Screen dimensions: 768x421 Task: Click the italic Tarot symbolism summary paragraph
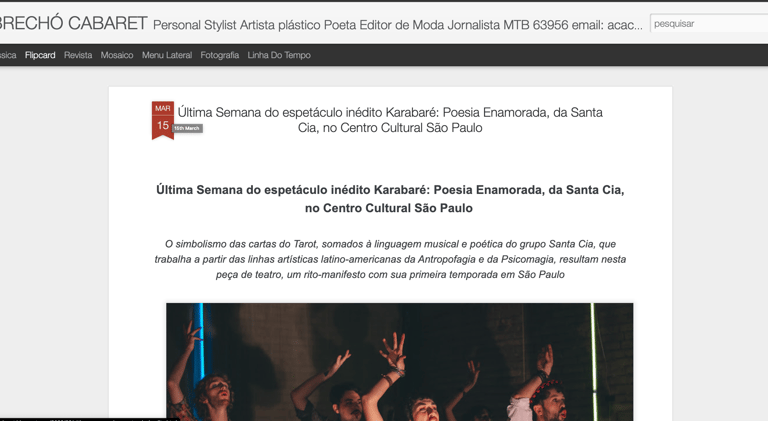[x=390, y=259]
